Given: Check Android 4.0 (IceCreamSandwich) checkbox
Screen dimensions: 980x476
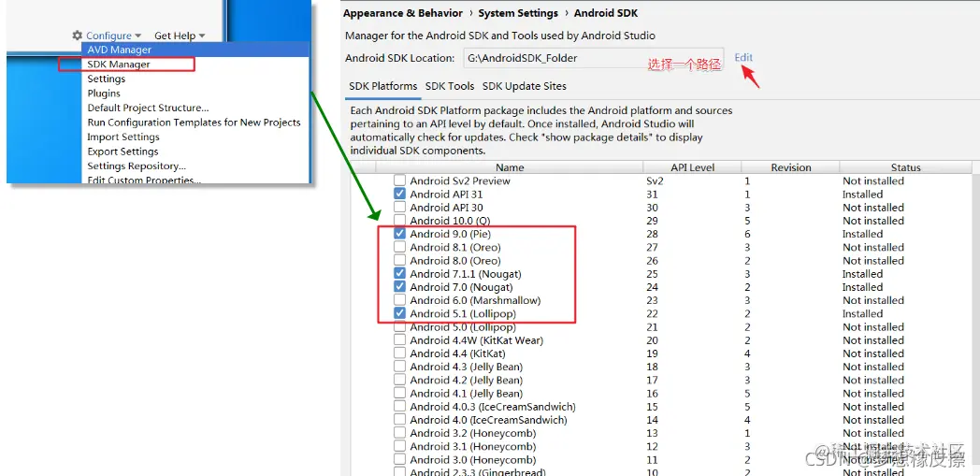Looking at the screenshot, I should point(400,420).
